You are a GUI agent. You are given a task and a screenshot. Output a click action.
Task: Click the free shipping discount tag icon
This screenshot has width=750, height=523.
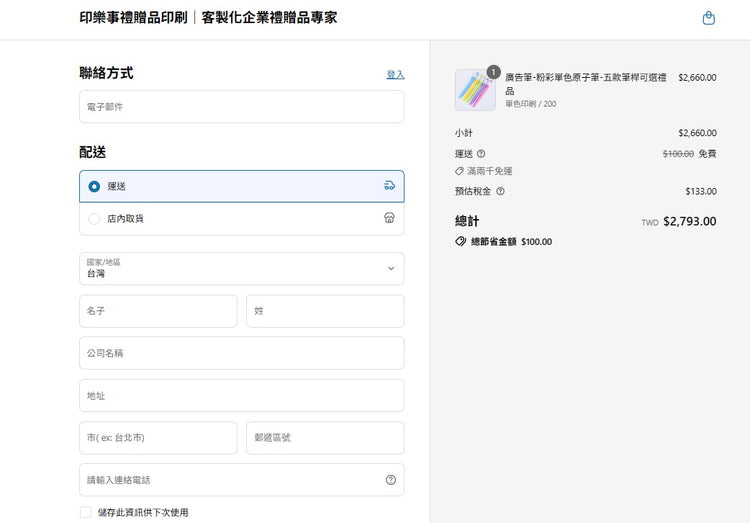459,171
